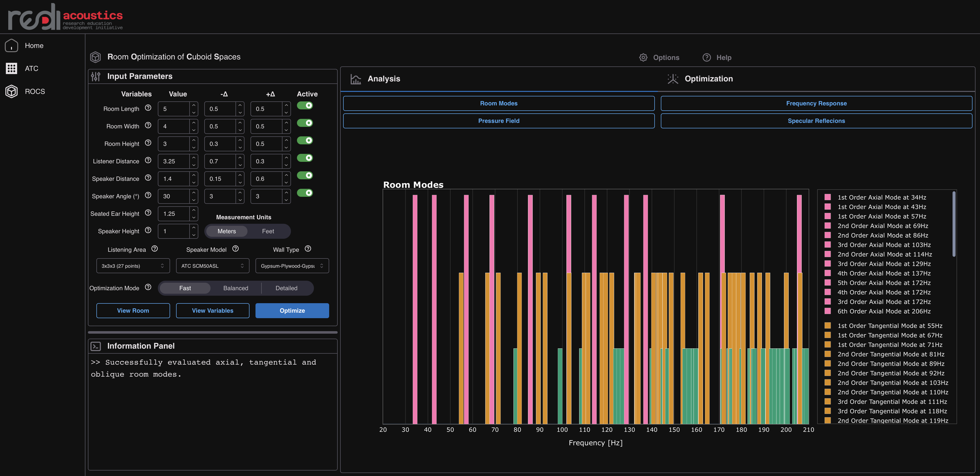This screenshot has width=980, height=476.
Task: Open the ATC grid icon
Action: click(x=11, y=68)
